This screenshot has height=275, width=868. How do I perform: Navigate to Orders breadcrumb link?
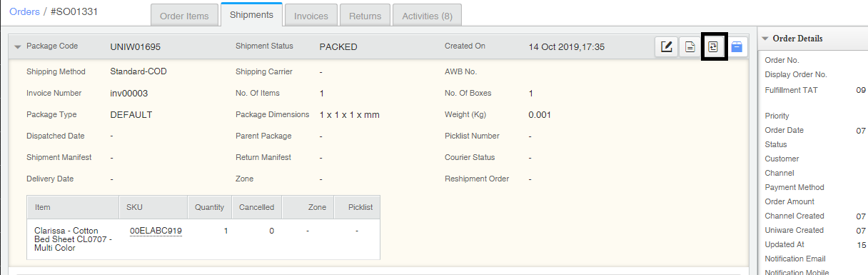[x=24, y=13]
